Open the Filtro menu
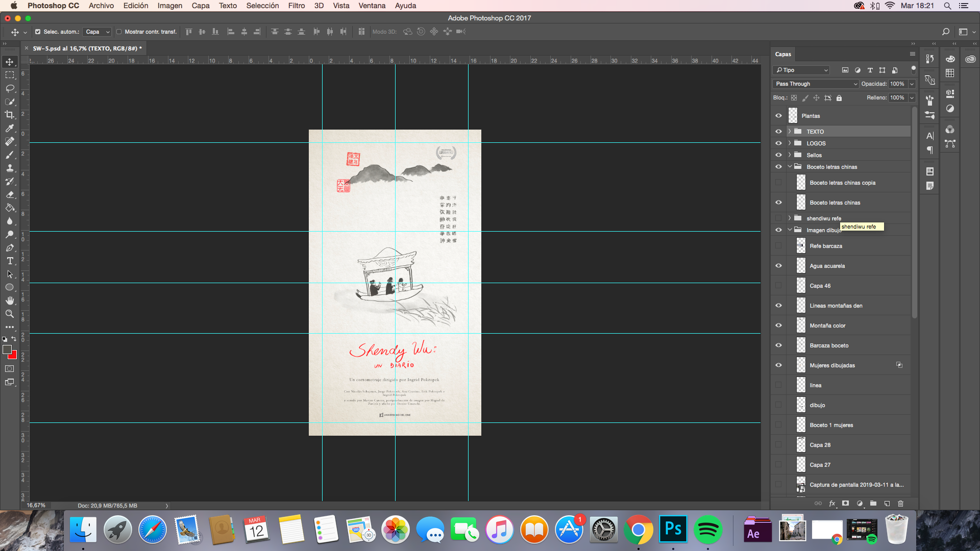The width and height of the screenshot is (980, 551). [296, 6]
